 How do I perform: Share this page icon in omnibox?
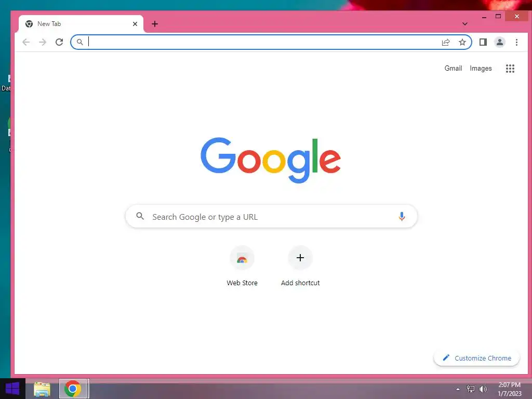point(445,42)
